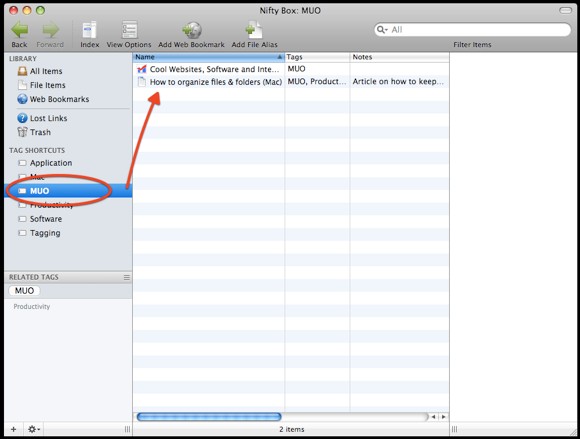Viewport: 580px width, 439px height.
Task: Click the scroll right arrow
Action: coord(444,417)
